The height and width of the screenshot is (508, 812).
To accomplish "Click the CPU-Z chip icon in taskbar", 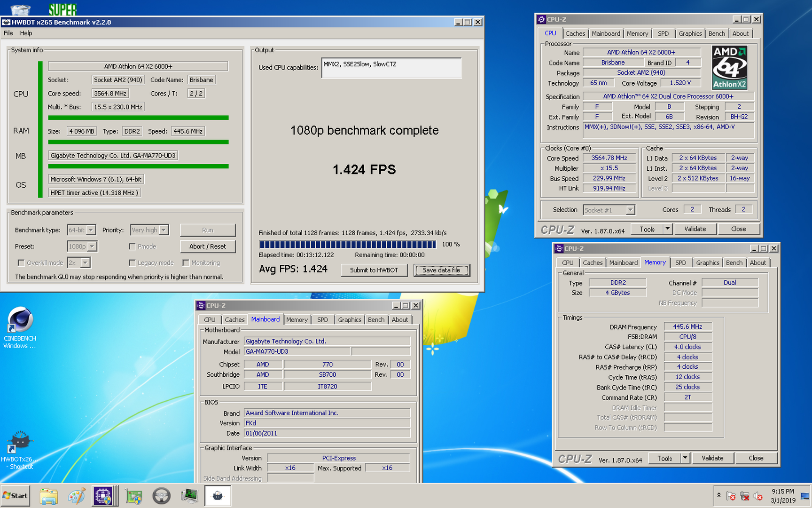I will [x=104, y=496].
